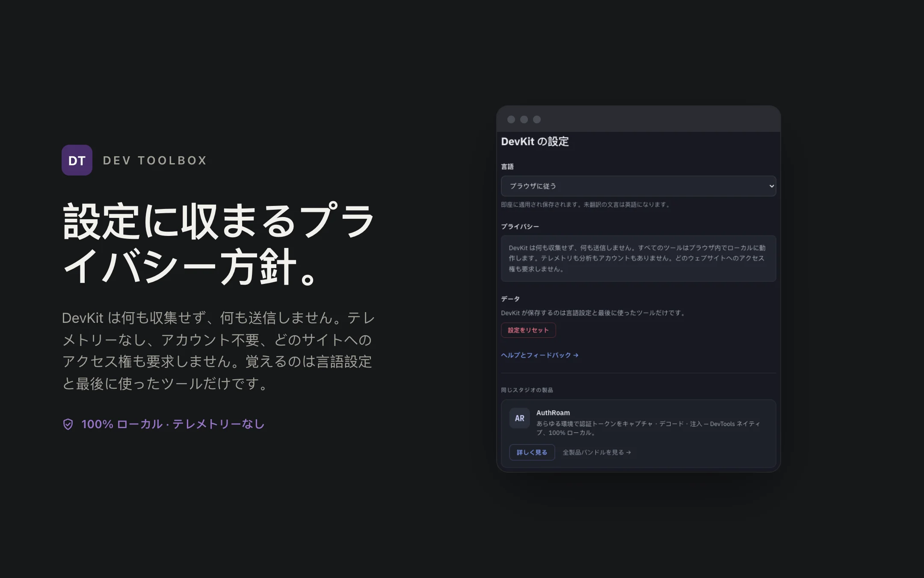Click the AuthRoam product name
The width and height of the screenshot is (924, 578).
pyautogui.click(x=553, y=413)
